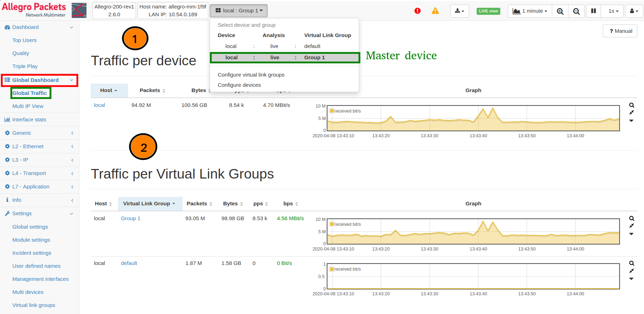
Task: Open User defined names
Action: point(36,266)
